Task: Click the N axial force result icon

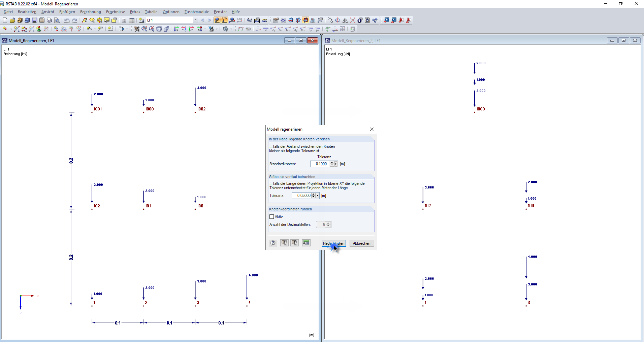Action: (x=265, y=29)
